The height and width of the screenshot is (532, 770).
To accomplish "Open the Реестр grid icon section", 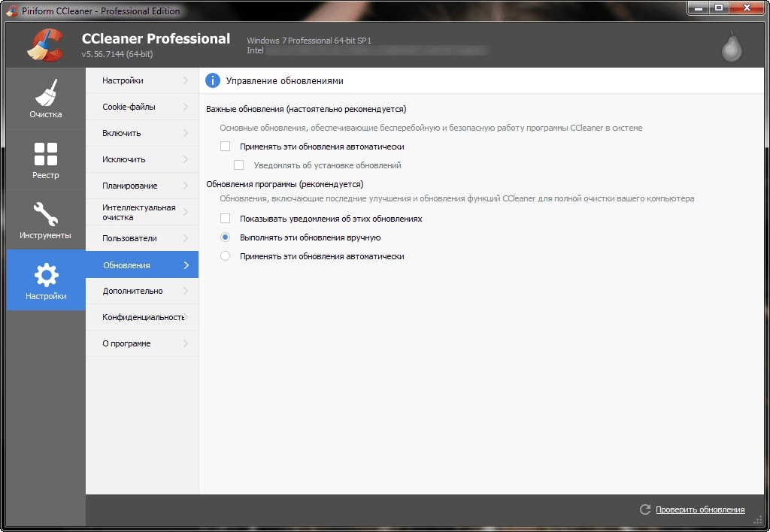I will [x=46, y=159].
